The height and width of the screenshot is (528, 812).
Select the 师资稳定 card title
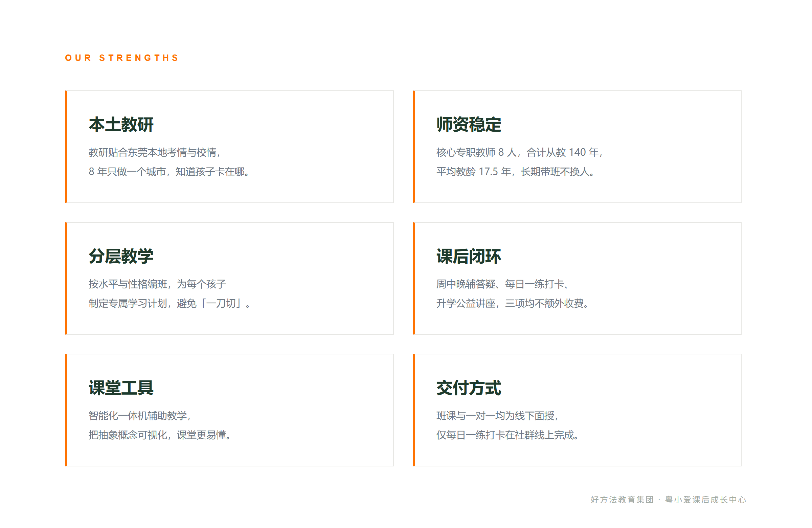pos(469,125)
